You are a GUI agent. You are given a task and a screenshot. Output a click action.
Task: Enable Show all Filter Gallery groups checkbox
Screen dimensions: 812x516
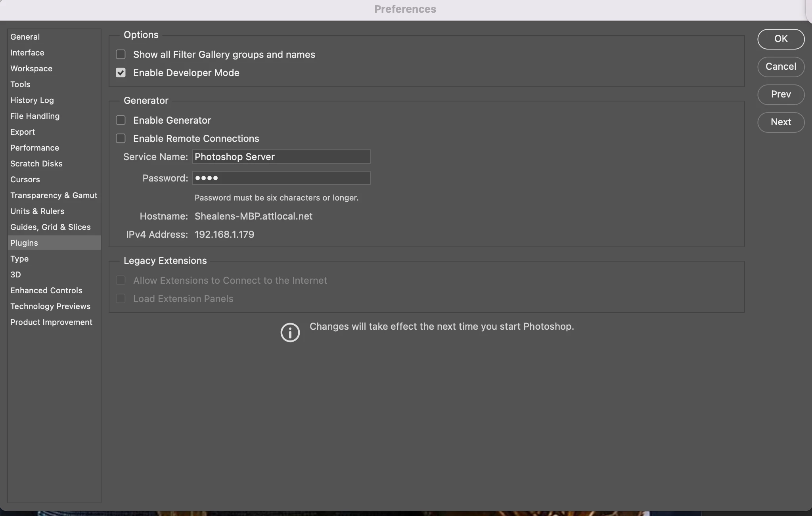coord(121,54)
